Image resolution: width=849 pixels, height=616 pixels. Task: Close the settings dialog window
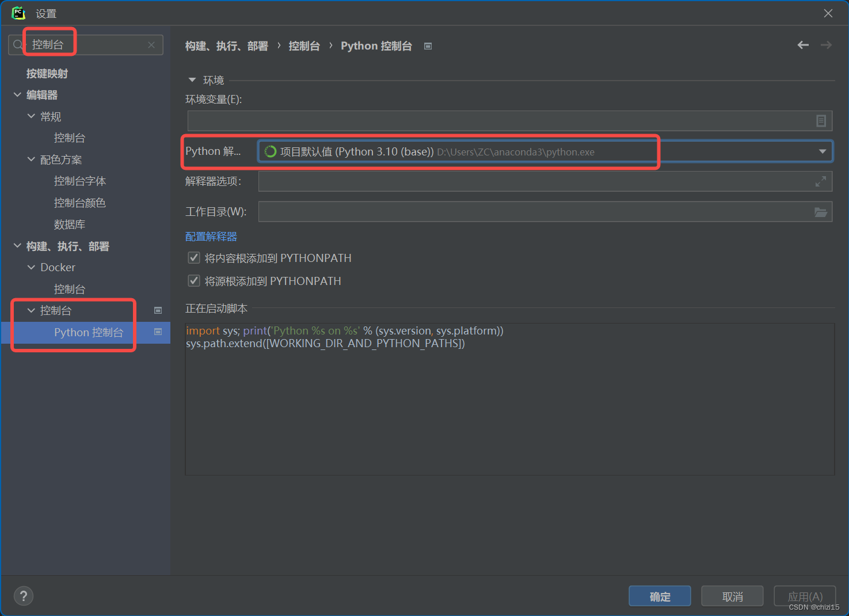[828, 13]
